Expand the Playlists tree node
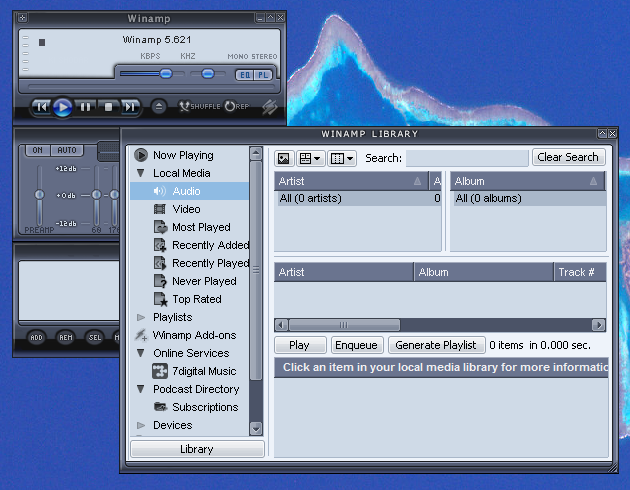This screenshot has height=490, width=630. [141, 317]
